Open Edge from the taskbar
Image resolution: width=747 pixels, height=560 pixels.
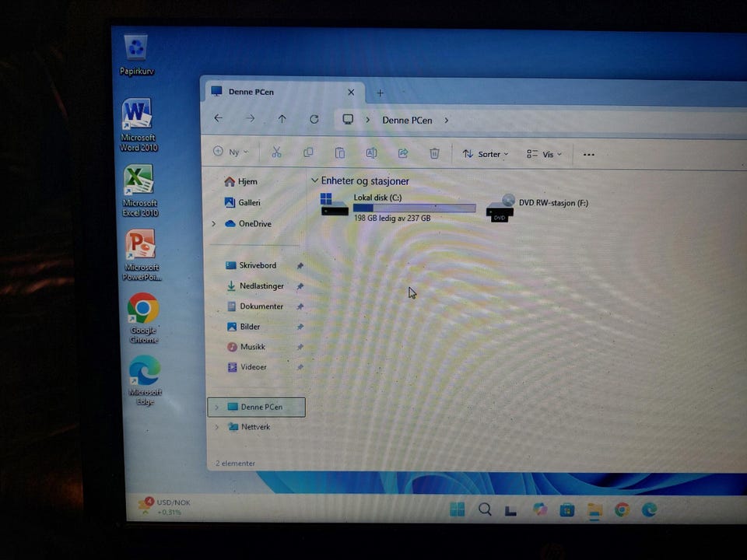pos(649,510)
